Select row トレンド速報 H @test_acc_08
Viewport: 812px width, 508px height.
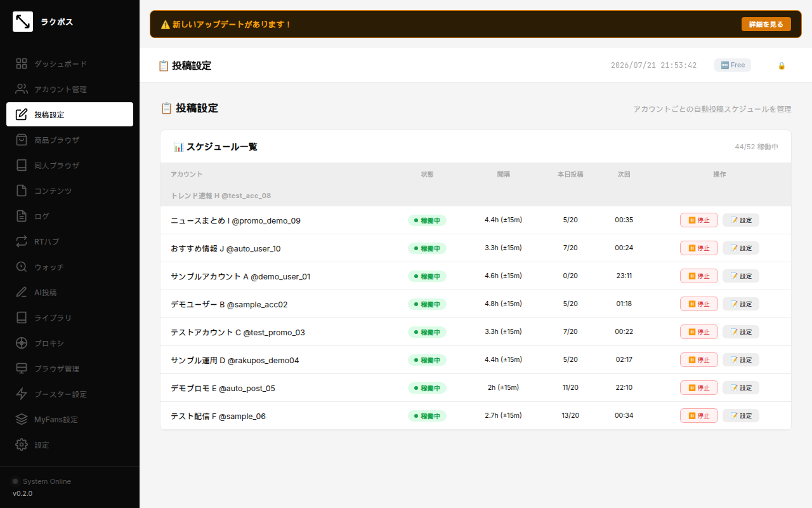click(x=476, y=196)
